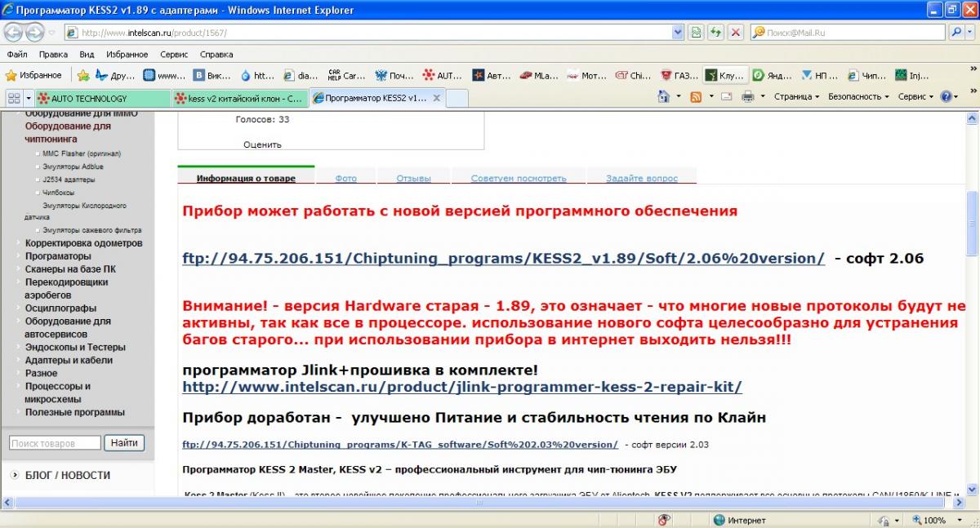
Task: Open the 'Дру...' favorites bar bookmark
Action: point(114,75)
